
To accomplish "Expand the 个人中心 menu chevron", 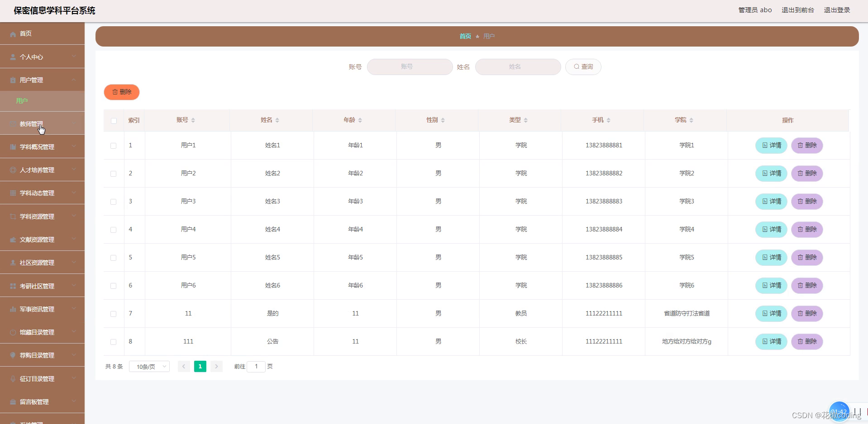I will (74, 57).
